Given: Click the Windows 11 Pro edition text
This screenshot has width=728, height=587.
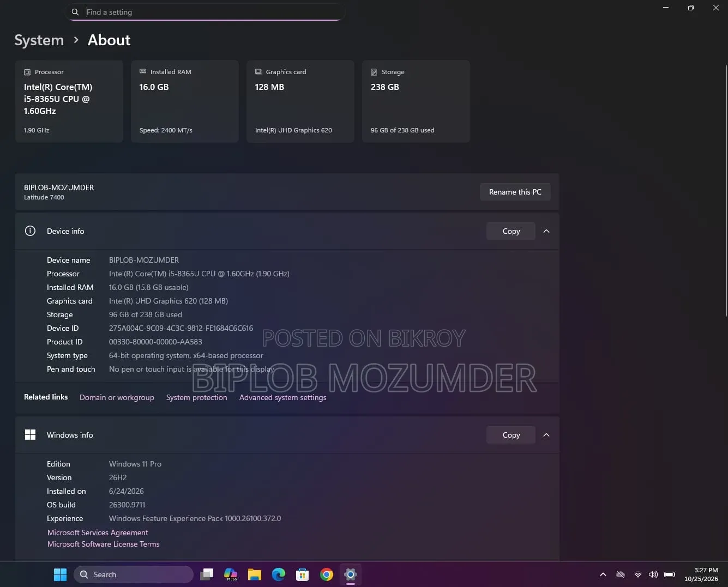Looking at the screenshot, I should 135,464.
